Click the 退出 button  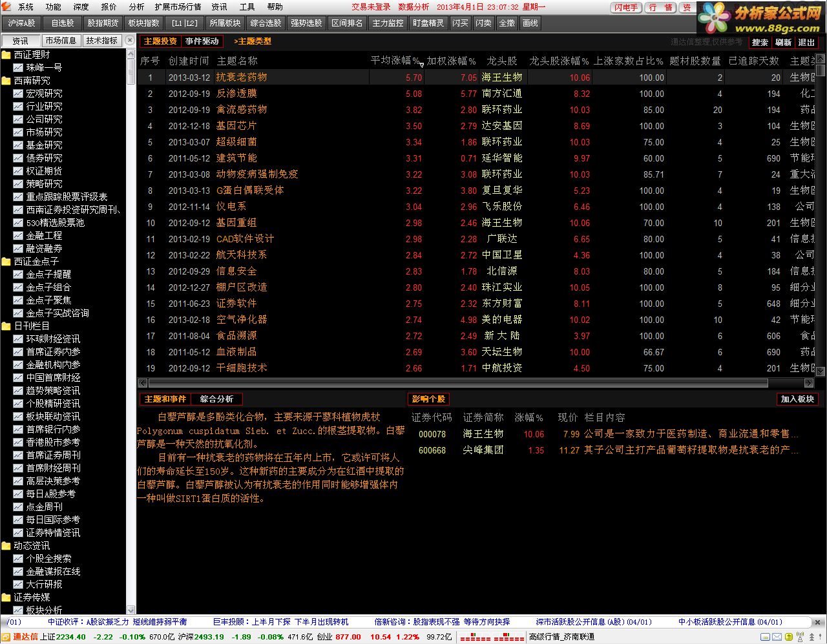tap(806, 42)
